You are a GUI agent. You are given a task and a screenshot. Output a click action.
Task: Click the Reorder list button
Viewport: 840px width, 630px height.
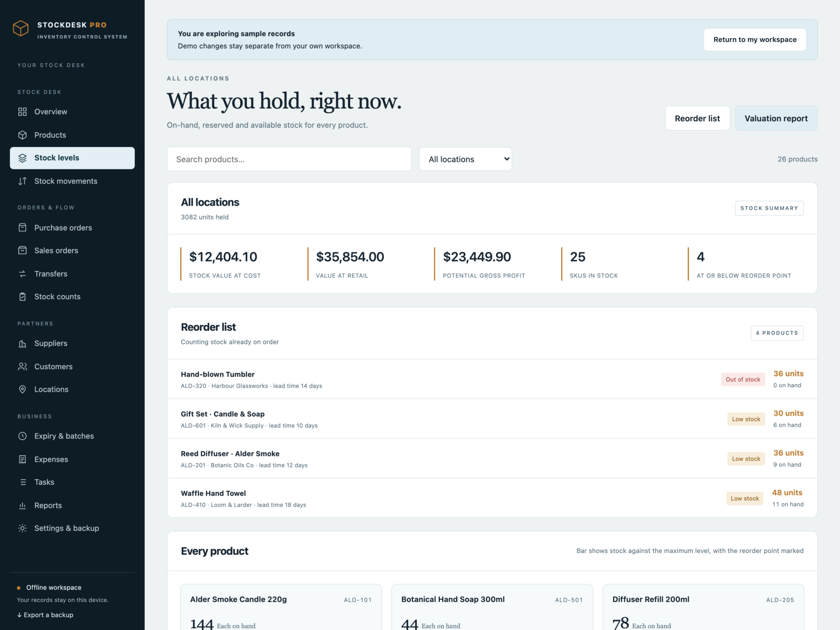(x=697, y=118)
